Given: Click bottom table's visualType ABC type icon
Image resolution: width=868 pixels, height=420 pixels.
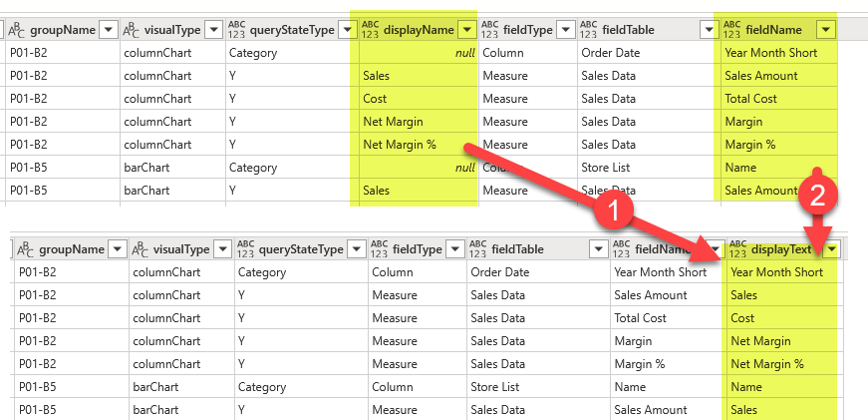Looking at the screenshot, I should tap(139, 248).
